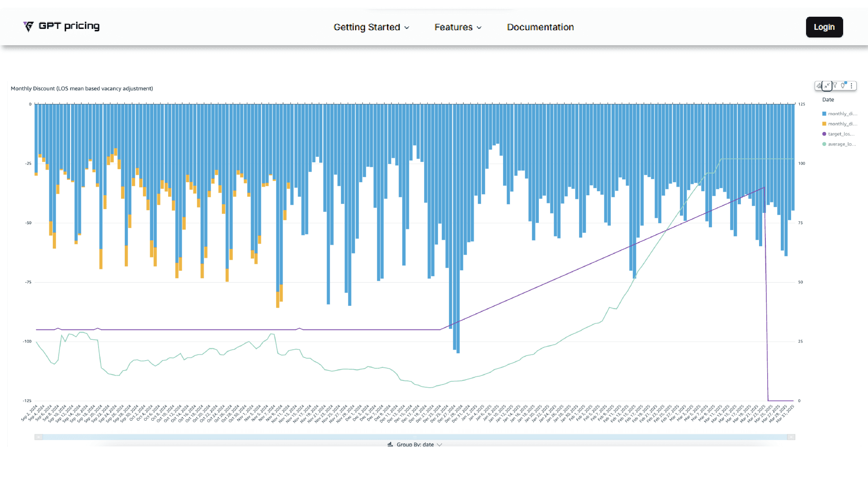Toggle the blue monthly_di legend series
This screenshot has height=488, width=868.
842,114
